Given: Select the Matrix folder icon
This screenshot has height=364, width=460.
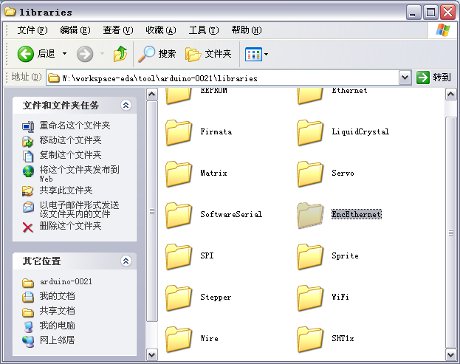Looking at the screenshot, I should (x=178, y=174).
